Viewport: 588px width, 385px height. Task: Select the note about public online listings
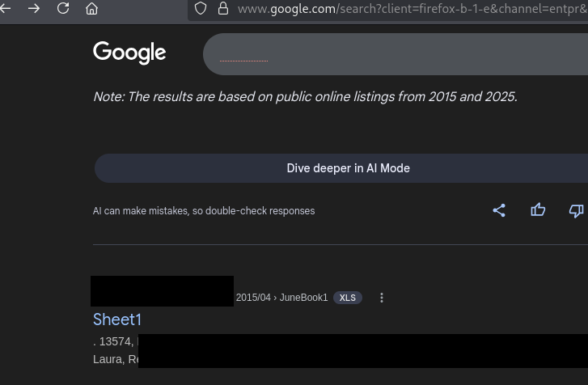(x=305, y=97)
